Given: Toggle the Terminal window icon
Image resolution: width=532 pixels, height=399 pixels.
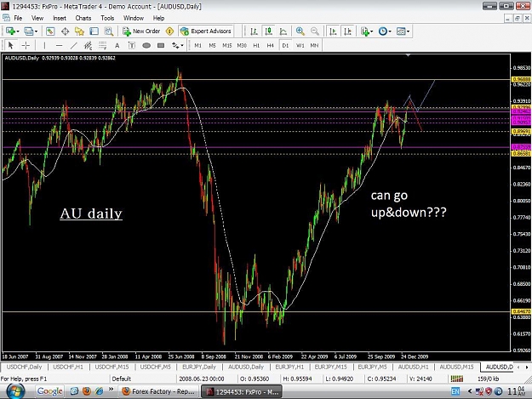Looking at the screenshot, I should click(94, 31).
